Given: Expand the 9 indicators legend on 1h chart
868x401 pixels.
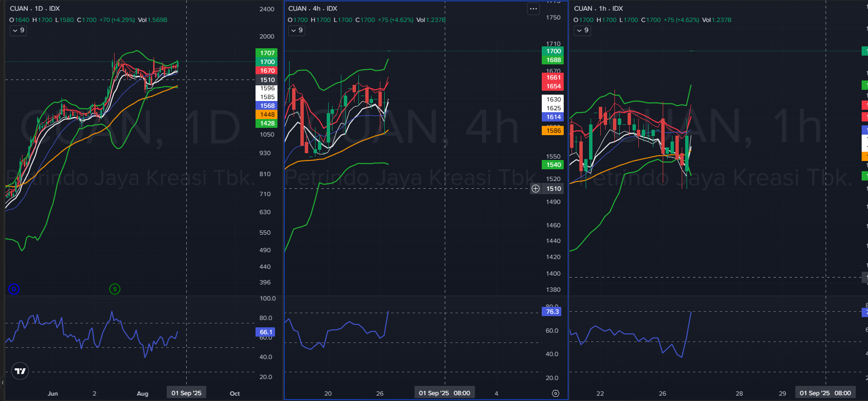Looking at the screenshot, I should [583, 30].
